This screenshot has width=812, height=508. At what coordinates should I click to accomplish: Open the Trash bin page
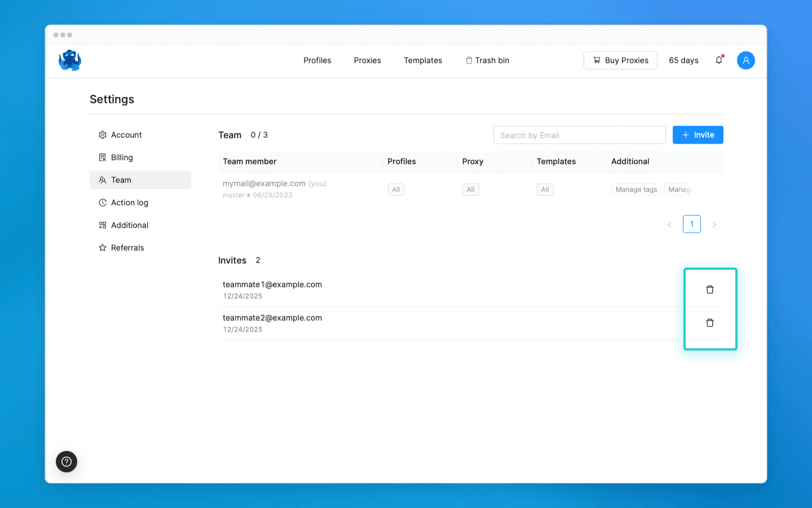(x=488, y=60)
